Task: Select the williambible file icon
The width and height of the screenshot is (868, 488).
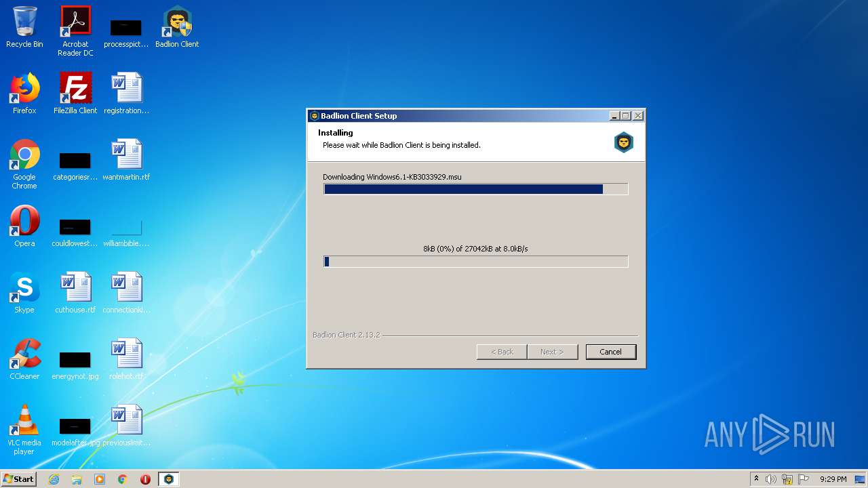Action: pyautogui.click(x=126, y=232)
